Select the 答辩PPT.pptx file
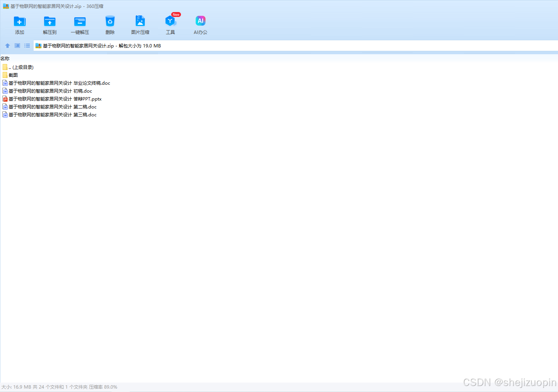558x392 pixels. click(x=52, y=99)
